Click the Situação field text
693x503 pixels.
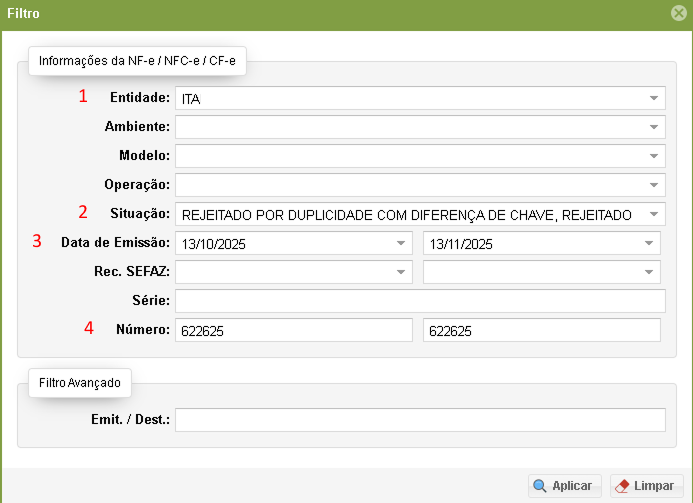click(405, 214)
